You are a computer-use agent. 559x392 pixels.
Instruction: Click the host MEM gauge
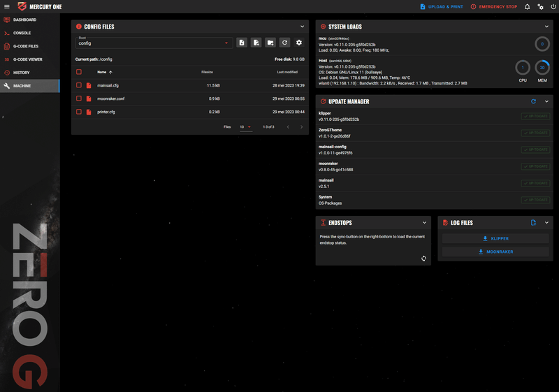pos(542,67)
